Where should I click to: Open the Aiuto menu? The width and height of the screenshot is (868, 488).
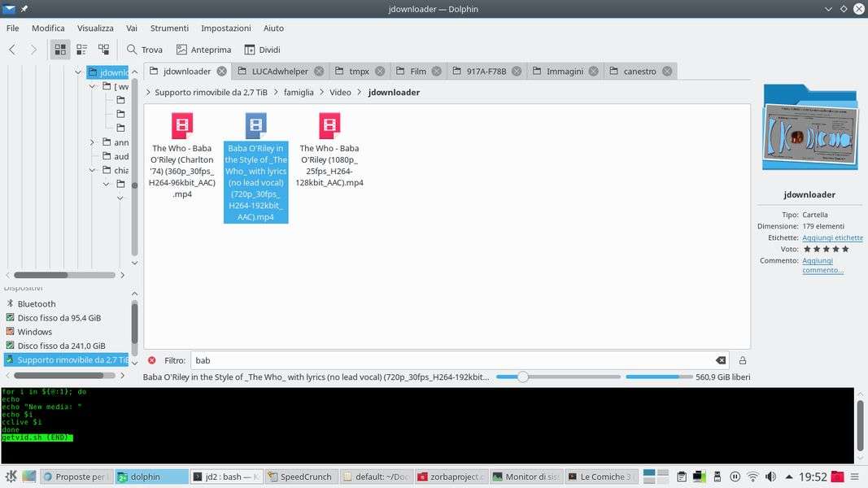pyautogui.click(x=273, y=28)
